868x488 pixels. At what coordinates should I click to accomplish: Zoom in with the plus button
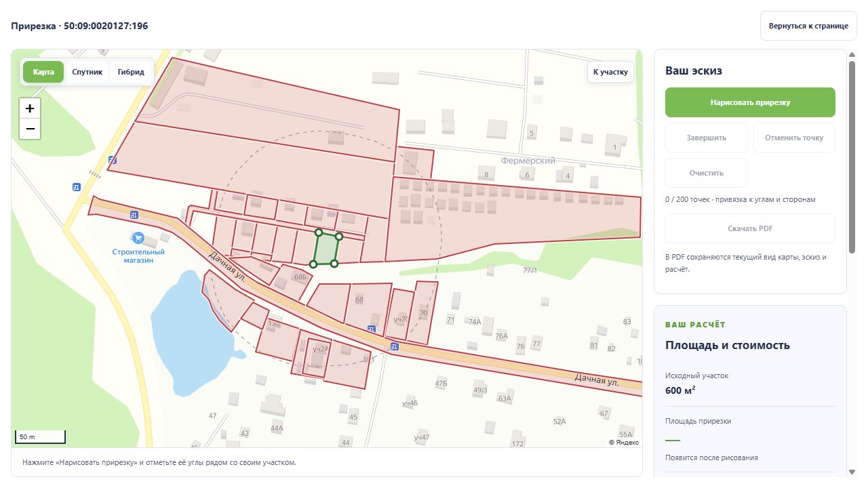tap(30, 108)
